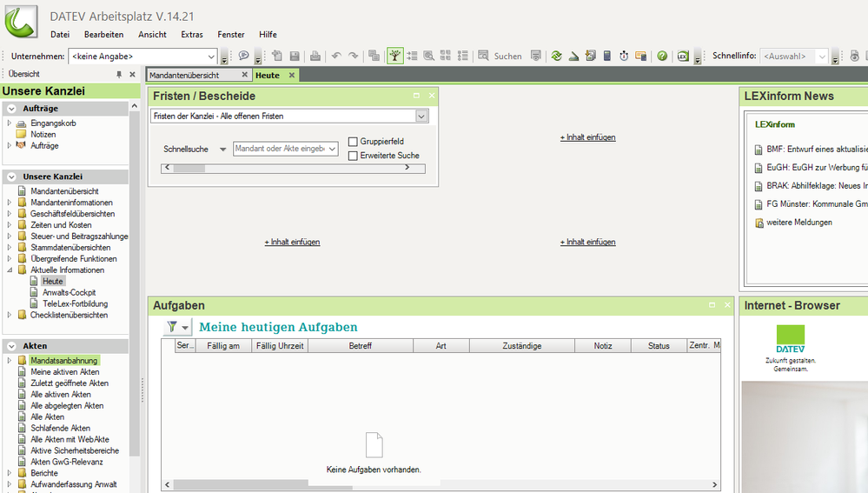Collapse the Aktuelle Informationen tree node
This screenshot has height=493, width=868.
(10, 270)
